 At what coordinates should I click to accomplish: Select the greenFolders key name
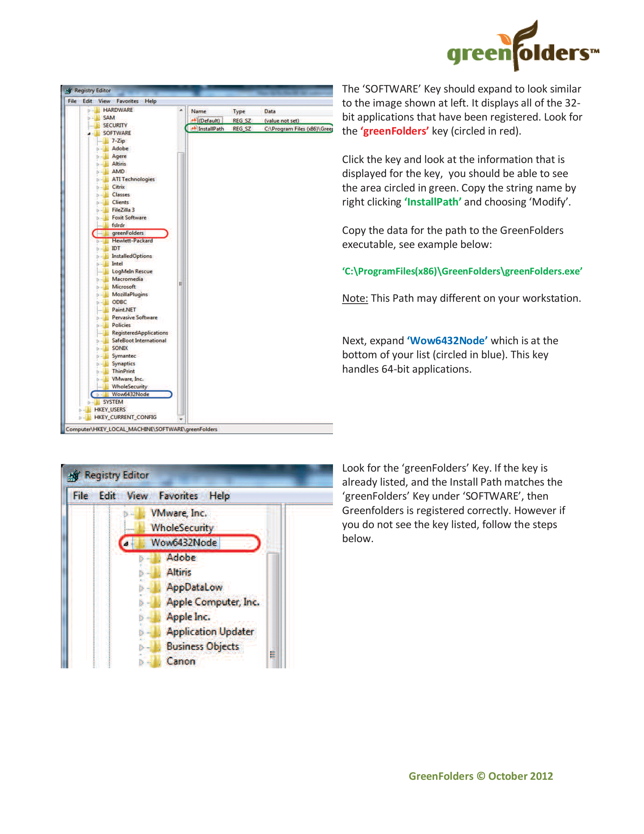[x=128, y=233]
